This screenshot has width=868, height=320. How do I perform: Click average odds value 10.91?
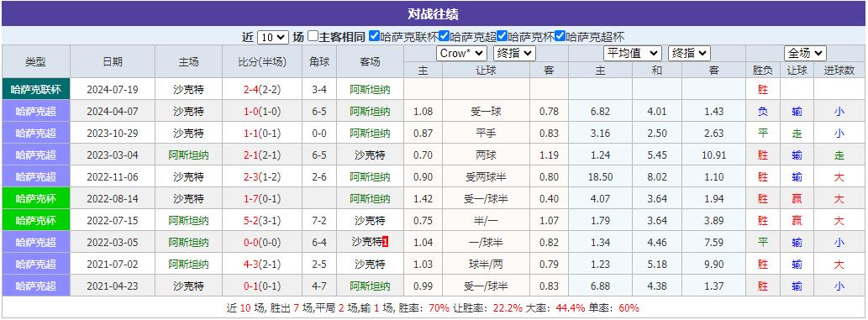(713, 155)
